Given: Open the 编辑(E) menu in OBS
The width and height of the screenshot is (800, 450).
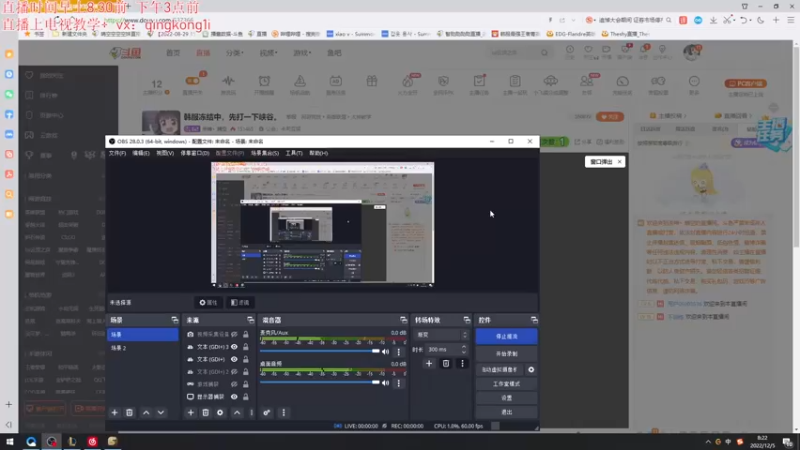Looking at the screenshot, I should click(x=141, y=153).
